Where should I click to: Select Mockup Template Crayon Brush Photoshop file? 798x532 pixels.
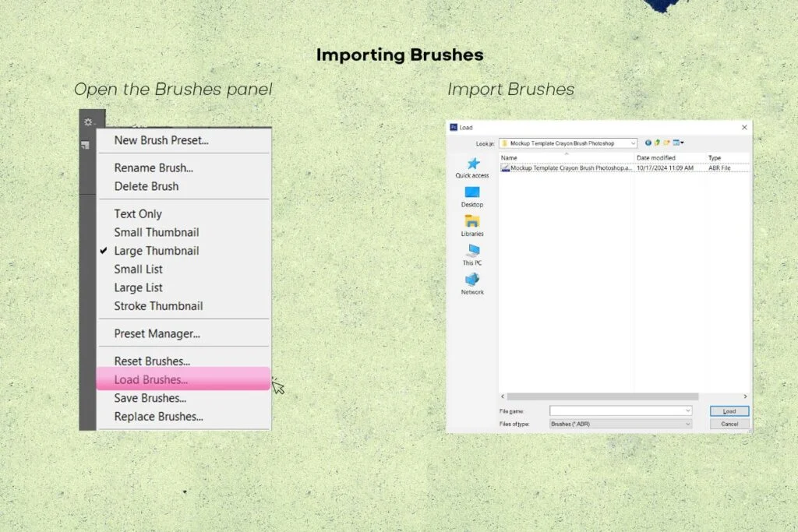pos(567,167)
